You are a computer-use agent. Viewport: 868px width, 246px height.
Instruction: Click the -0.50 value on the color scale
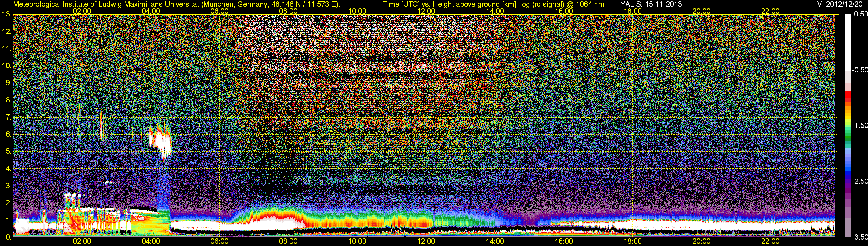pyautogui.click(x=860, y=70)
